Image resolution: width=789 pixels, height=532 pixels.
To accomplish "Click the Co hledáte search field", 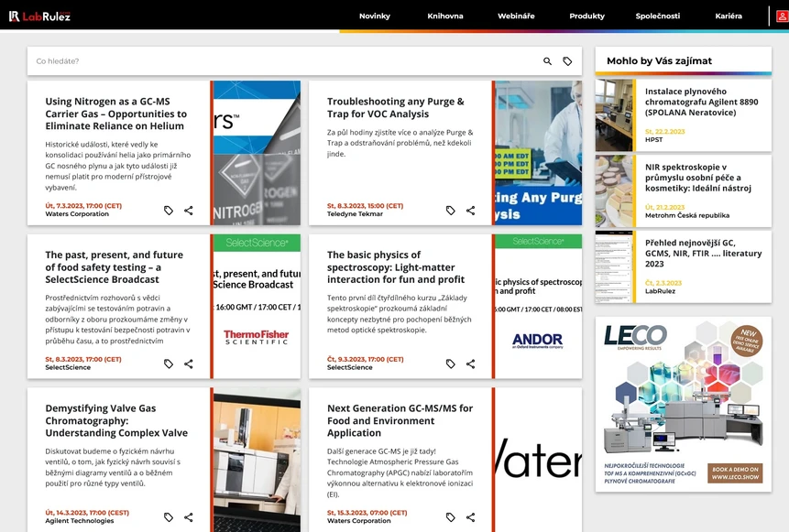I will 183,60.
